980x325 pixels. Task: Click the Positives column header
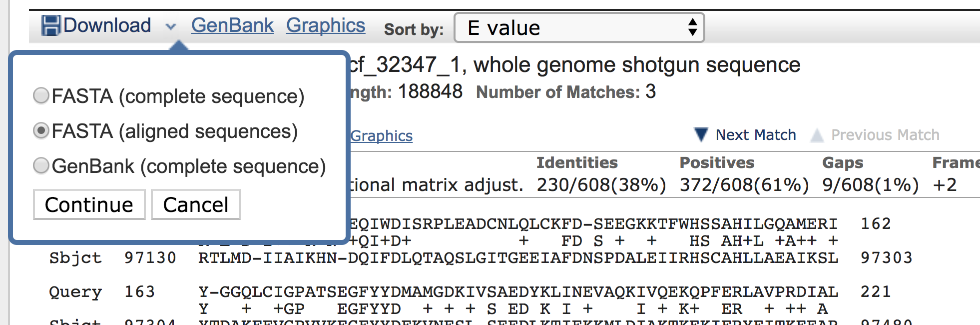(x=717, y=162)
